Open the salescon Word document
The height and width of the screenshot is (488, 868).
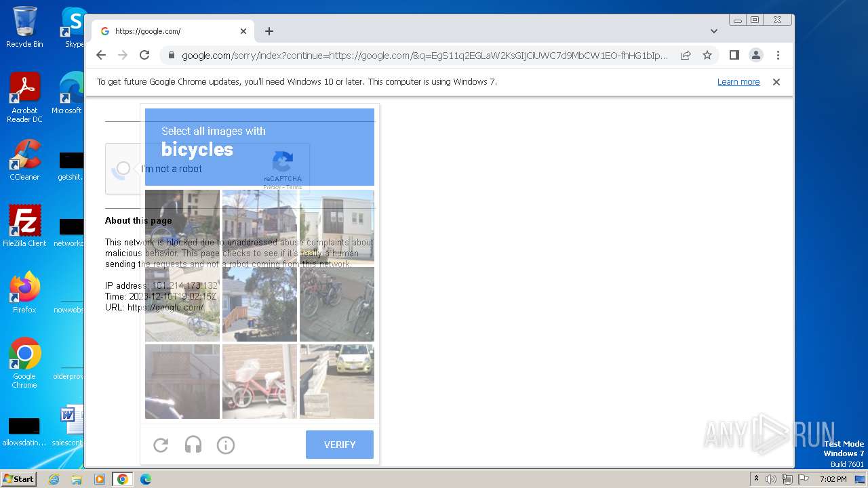pos(68,427)
